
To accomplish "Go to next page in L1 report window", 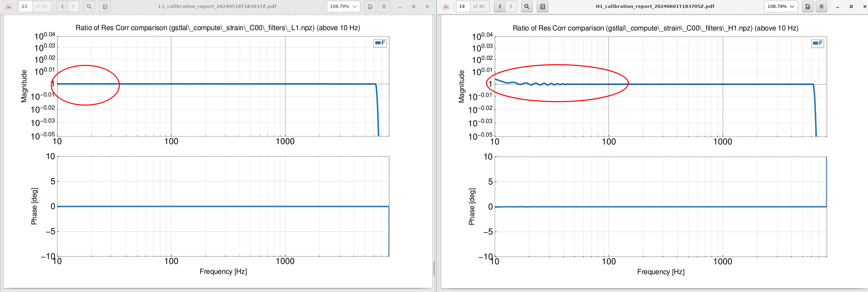I will 73,7.
